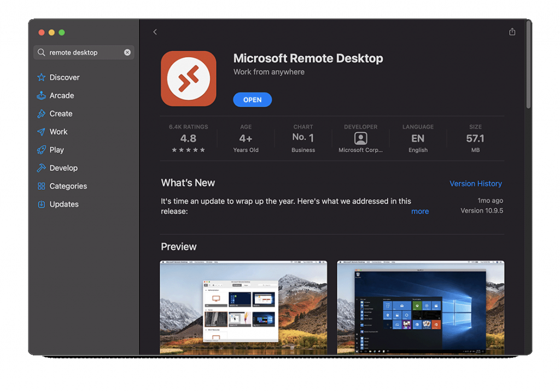
Task: Open the second preview showing Windows desktop
Action: coord(421,307)
